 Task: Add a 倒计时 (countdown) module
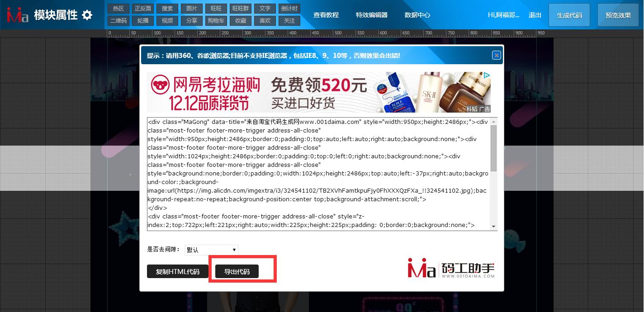tap(289, 8)
